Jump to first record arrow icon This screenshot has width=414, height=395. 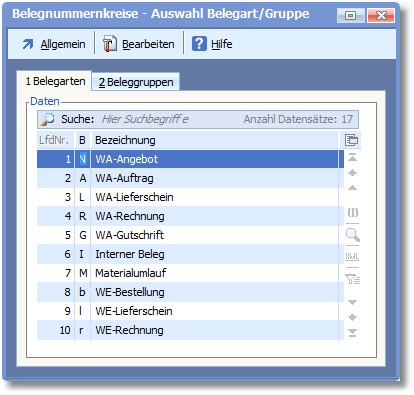352,157
